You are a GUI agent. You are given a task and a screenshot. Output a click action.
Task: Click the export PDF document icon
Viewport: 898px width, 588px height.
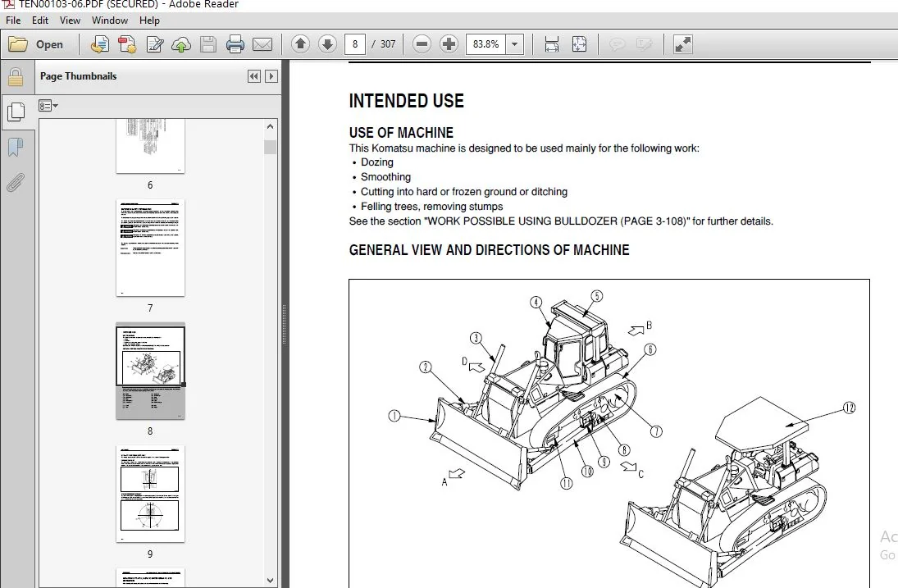pos(100,44)
